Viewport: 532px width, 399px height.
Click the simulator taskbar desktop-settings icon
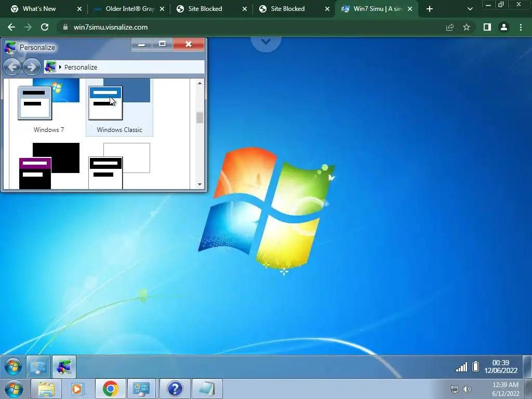point(38,367)
